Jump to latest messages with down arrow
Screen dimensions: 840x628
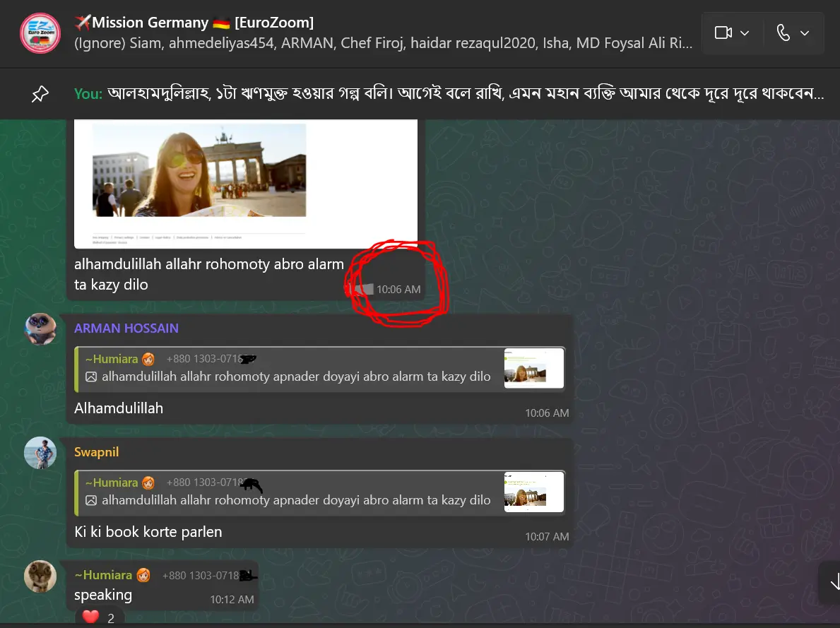[834, 583]
